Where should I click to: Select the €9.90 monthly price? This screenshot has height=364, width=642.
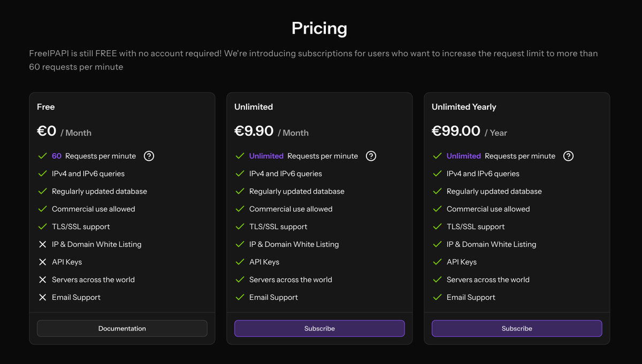254,131
